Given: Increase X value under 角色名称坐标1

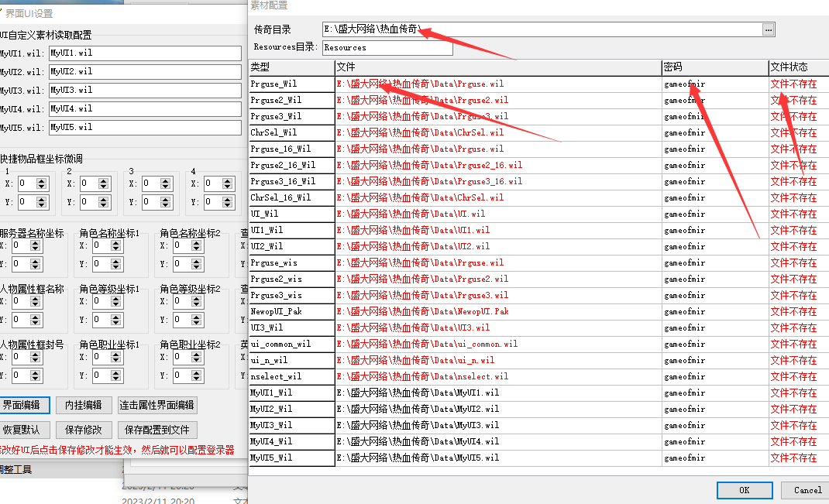Looking at the screenshot, I should 116,242.
